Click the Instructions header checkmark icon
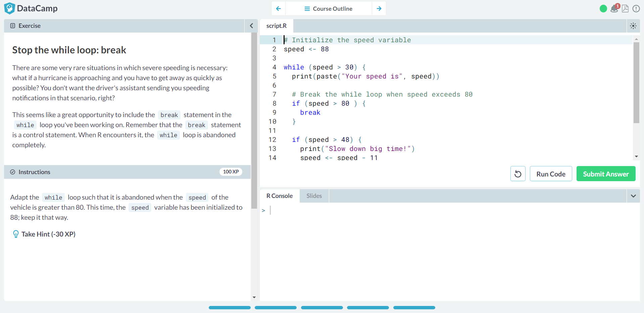The height and width of the screenshot is (313, 644). click(13, 172)
